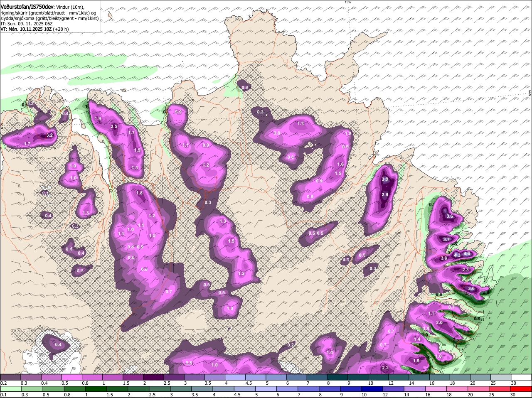Click the 2.3 snowfall value on the map
Viewport: 532px width, 398px height.
pyautogui.click(x=465, y=270)
